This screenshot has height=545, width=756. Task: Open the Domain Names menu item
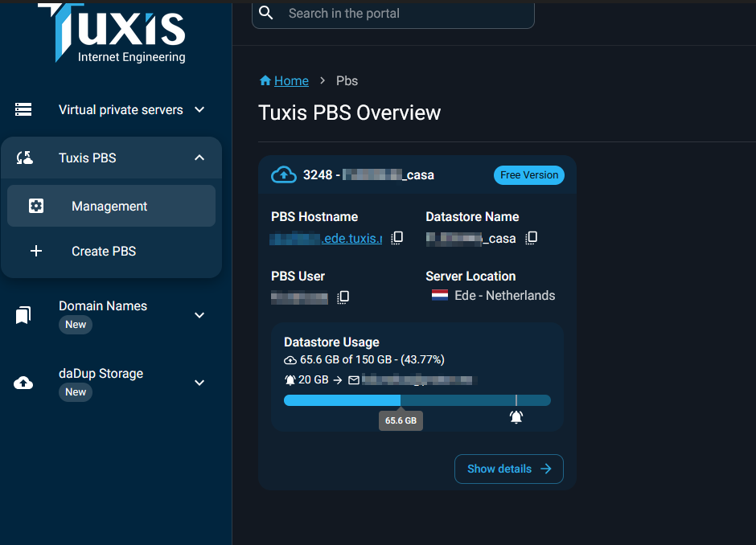111,315
